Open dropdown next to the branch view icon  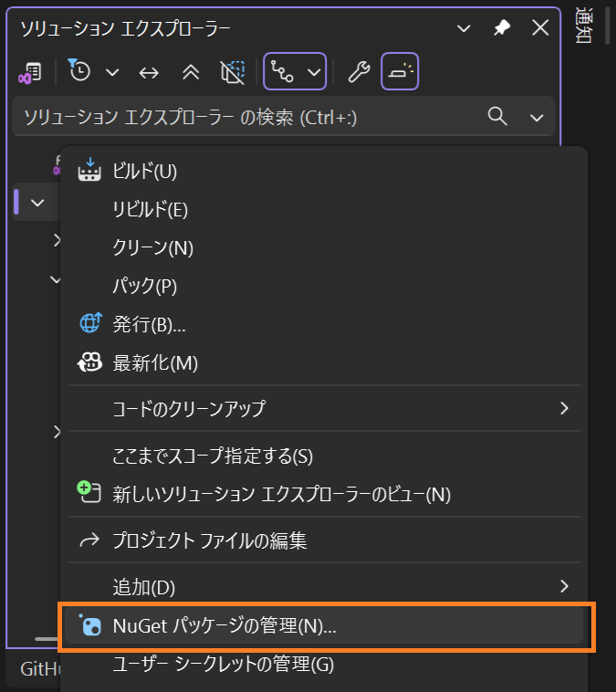(314, 72)
